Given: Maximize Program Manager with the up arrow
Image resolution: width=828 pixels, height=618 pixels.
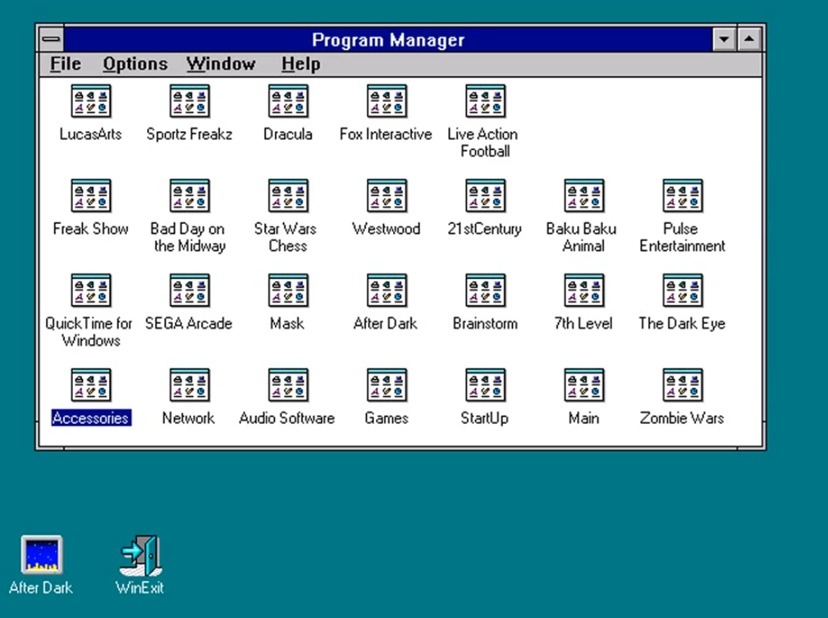Looking at the screenshot, I should point(749,39).
